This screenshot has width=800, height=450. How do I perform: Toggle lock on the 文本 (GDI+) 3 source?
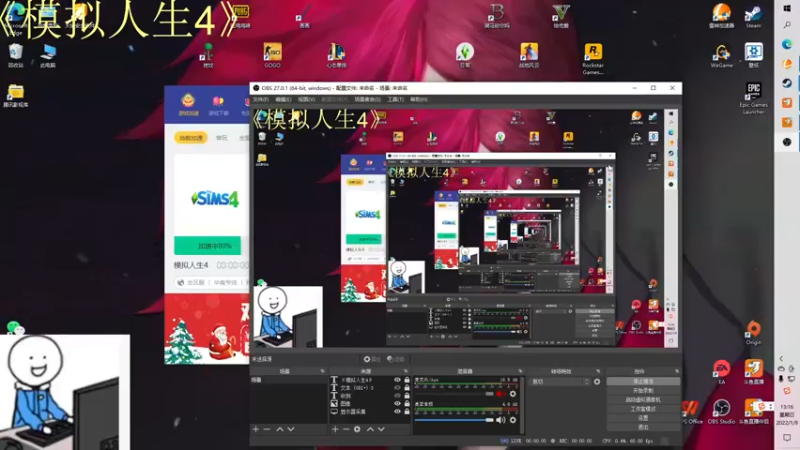coord(407,388)
